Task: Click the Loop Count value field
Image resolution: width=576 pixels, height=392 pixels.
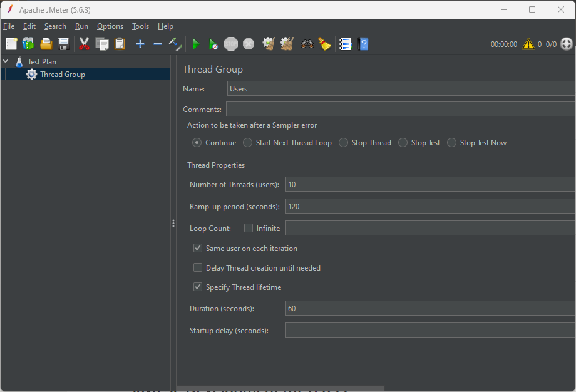Action: (x=431, y=228)
